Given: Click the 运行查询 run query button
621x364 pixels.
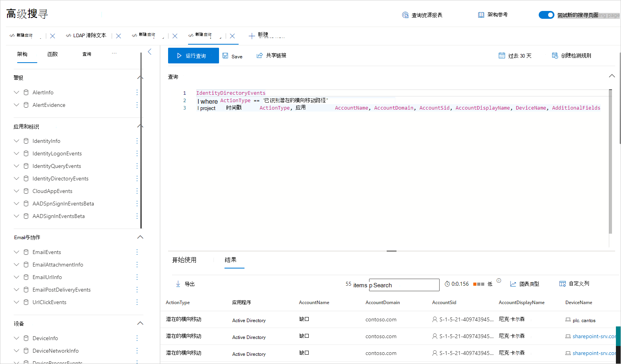Looking at the screenshot, I should pos(193,56).
